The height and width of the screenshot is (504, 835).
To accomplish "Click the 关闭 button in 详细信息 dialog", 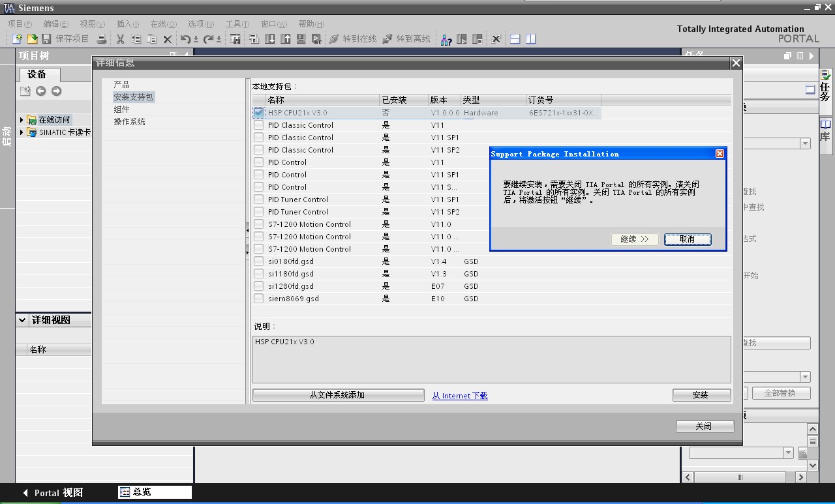I will pyautogui.click(x=705, y=426).
